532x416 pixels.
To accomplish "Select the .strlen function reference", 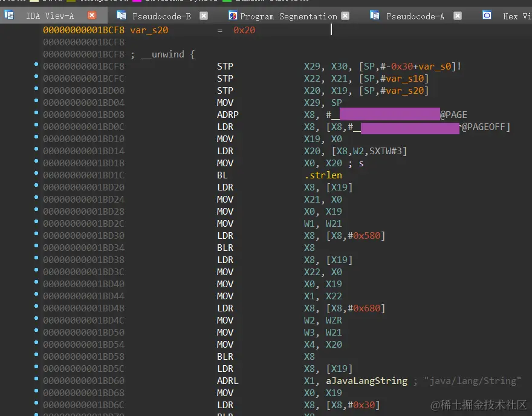I will click(323, 175).
